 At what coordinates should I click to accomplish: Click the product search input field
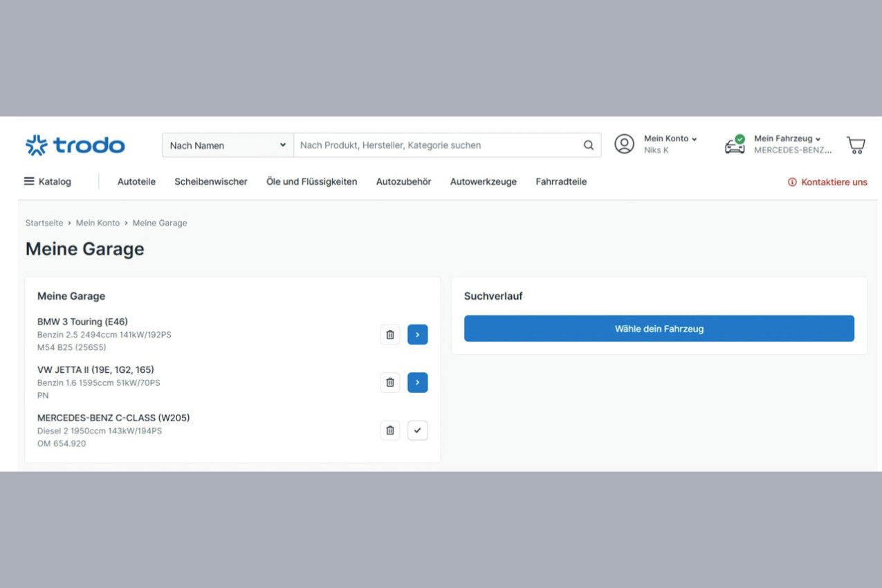click(436, 145)
